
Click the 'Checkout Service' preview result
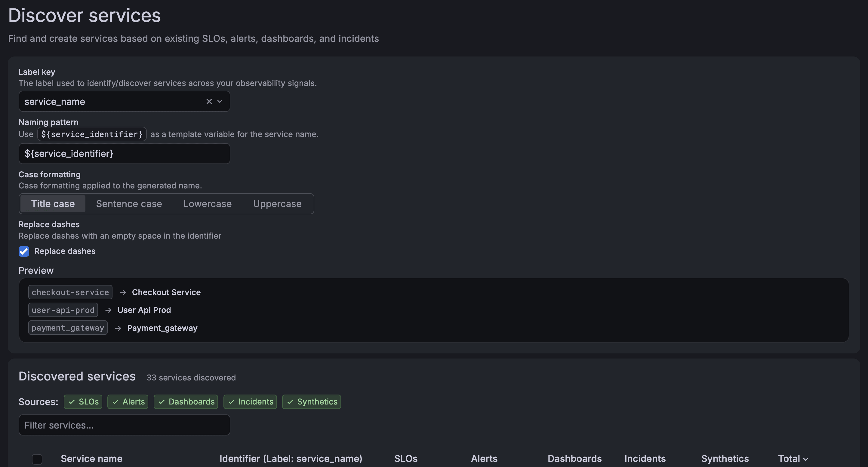[166, 292]
